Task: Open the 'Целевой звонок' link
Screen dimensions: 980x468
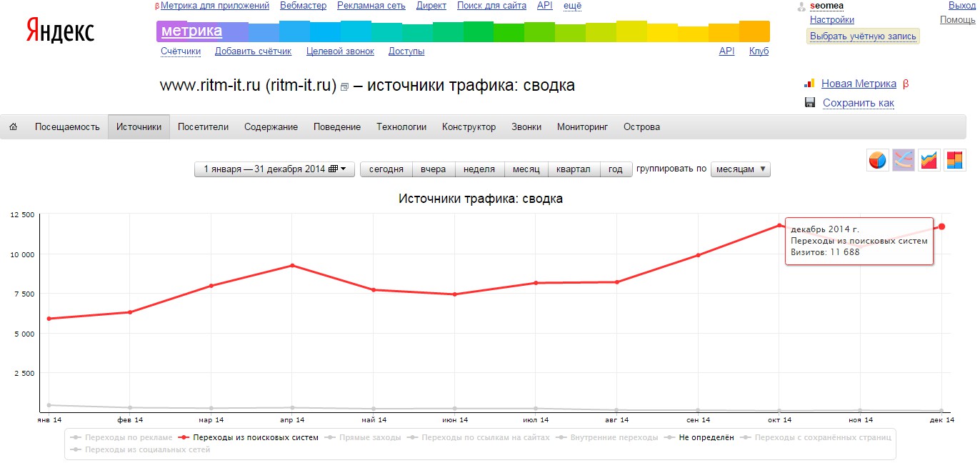Action: [x=340, y=51]
